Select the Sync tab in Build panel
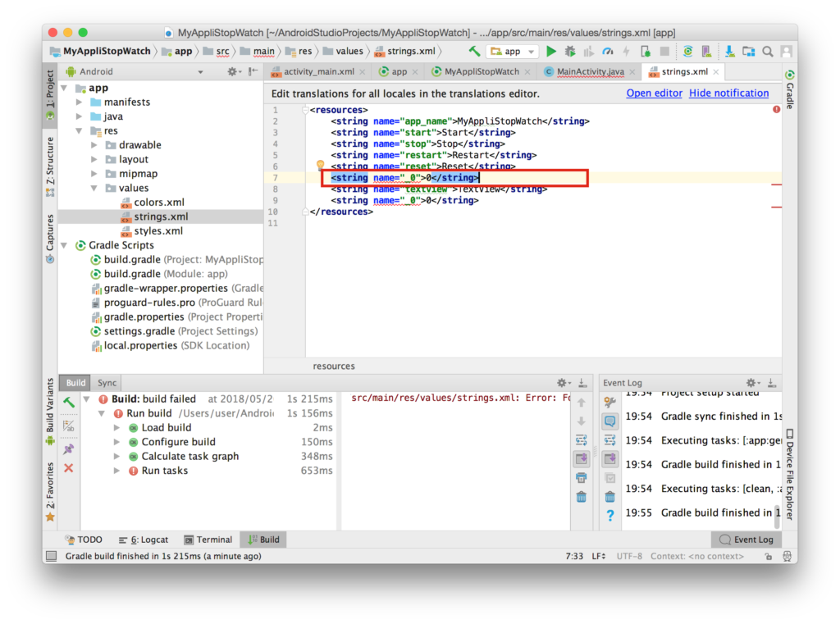The width and height of the screenshot is (840, 624). click(107, 382)
